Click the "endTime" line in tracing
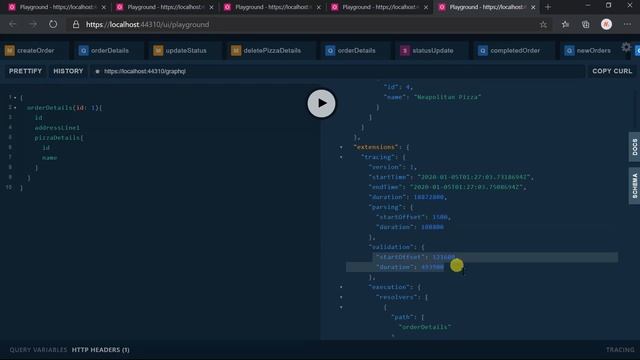 (447, 187)
